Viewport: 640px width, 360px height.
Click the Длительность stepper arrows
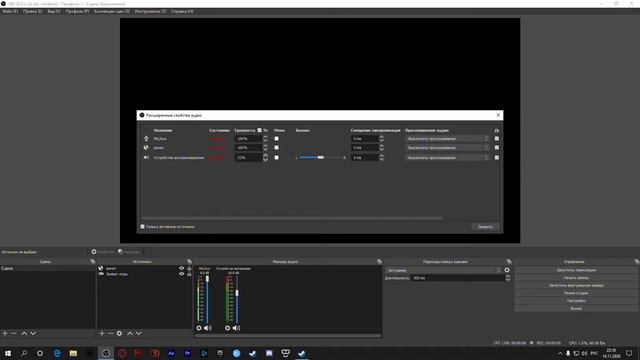click(508, 278)
